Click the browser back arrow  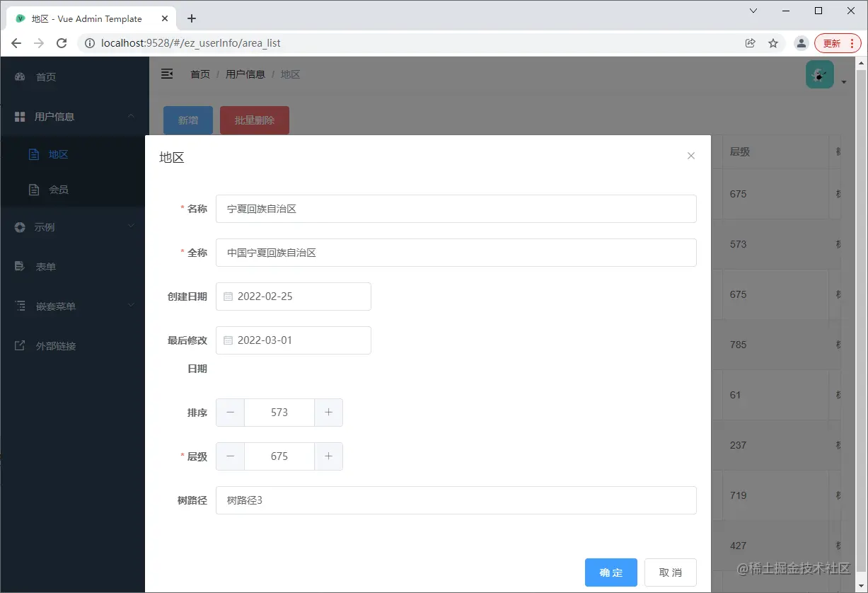pos(17,43)
